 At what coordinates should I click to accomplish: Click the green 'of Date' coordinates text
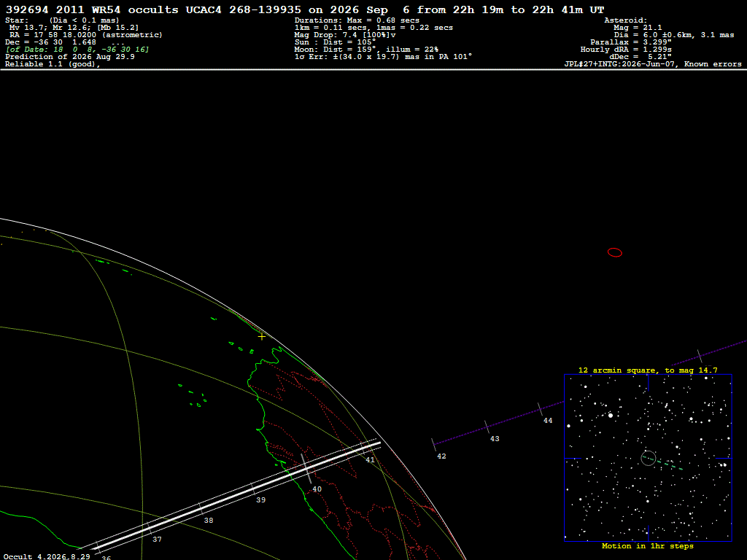click(x=77, y=50)
